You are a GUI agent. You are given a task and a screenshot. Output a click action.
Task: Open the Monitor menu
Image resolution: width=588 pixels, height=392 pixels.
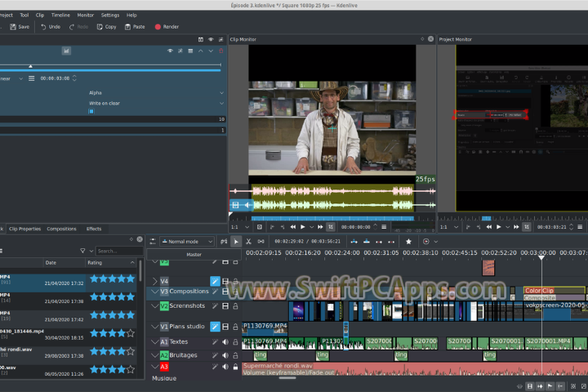pyautogui.click(x=86, y=15)
